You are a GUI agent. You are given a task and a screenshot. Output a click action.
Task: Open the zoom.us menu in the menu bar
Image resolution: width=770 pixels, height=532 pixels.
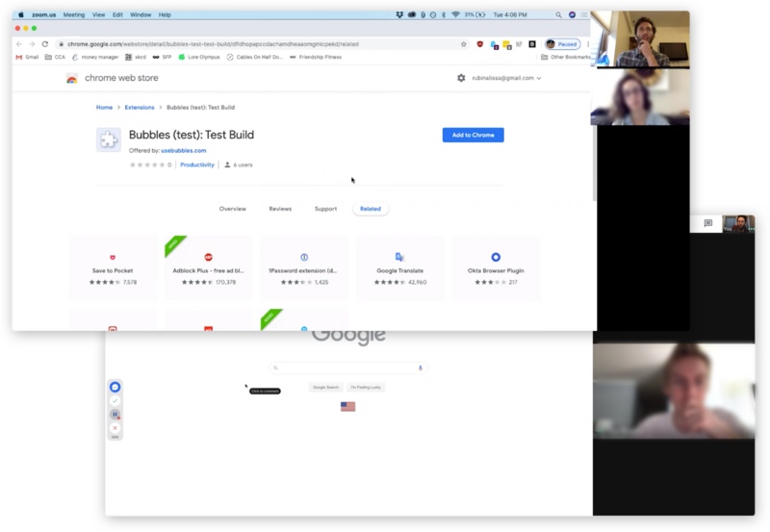tap(43, 15)
